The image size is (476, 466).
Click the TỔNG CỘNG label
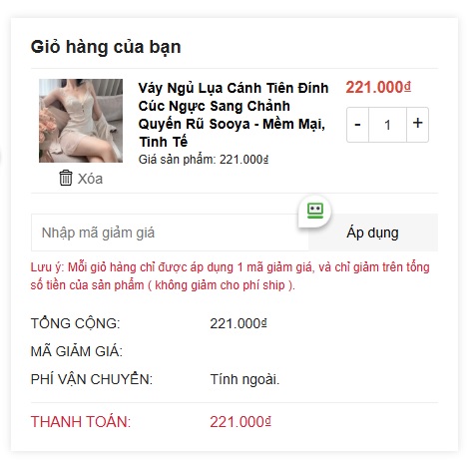75,323
